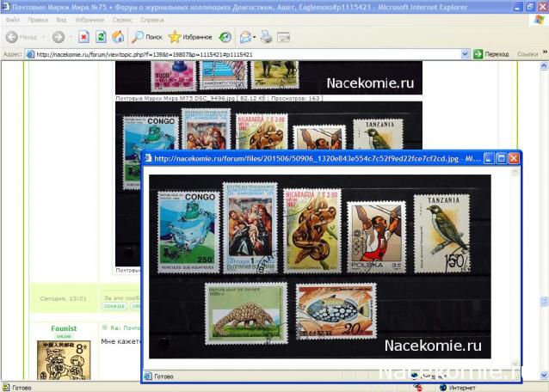Open Faunist's stamp avatar image
This screenshot has height=392, width=549.
(x=64, y=360)
